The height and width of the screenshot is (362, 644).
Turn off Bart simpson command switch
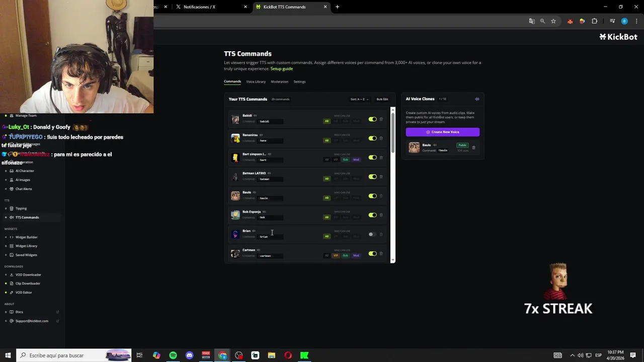point(372,157)
